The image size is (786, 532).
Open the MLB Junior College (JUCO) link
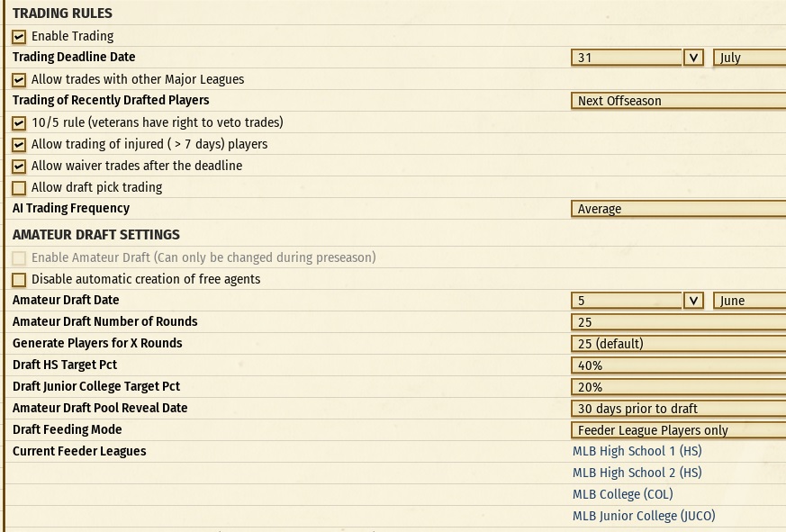point(644,516)
